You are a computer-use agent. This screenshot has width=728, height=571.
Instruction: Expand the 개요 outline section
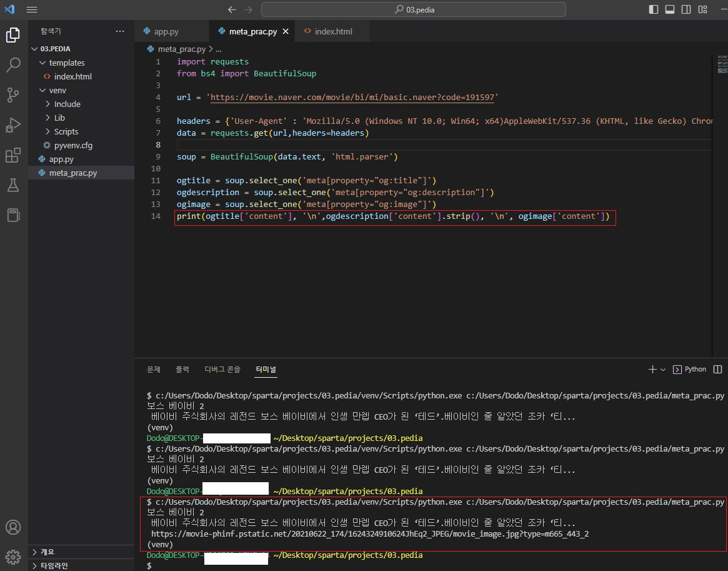click(81, 552)
